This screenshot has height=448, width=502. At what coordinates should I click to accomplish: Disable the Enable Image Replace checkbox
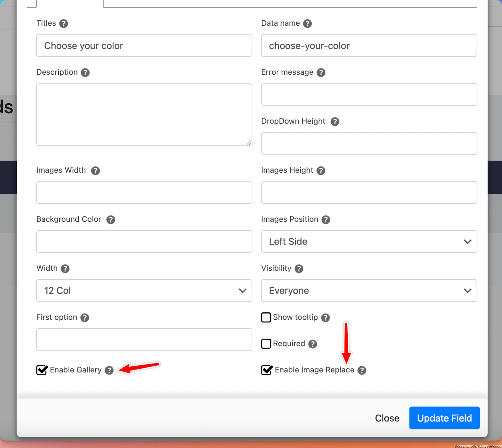266,370
